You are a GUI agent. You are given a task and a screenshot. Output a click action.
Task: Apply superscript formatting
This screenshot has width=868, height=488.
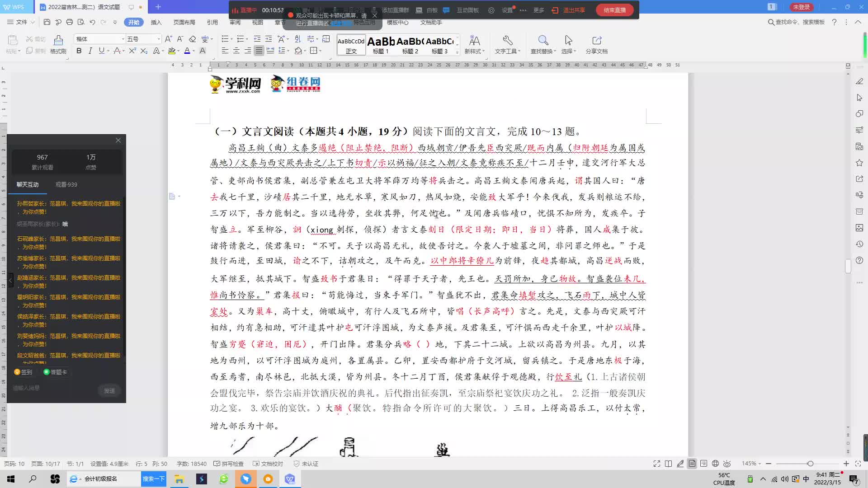click(132, 51)
